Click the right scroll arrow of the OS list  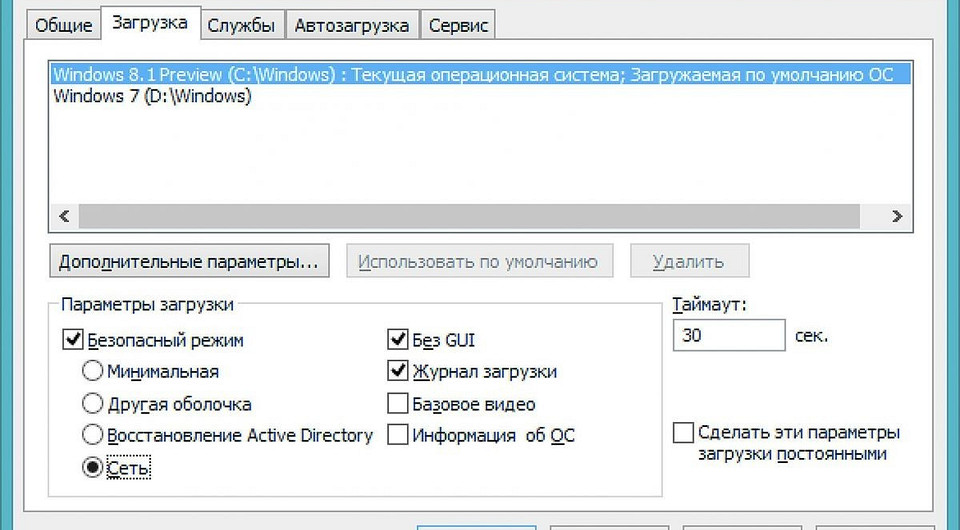pyautogui.click(x=897, y=216)
